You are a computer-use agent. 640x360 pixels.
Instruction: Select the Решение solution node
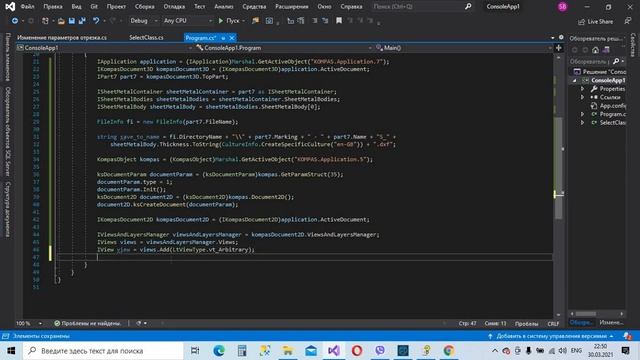(600, 72)
